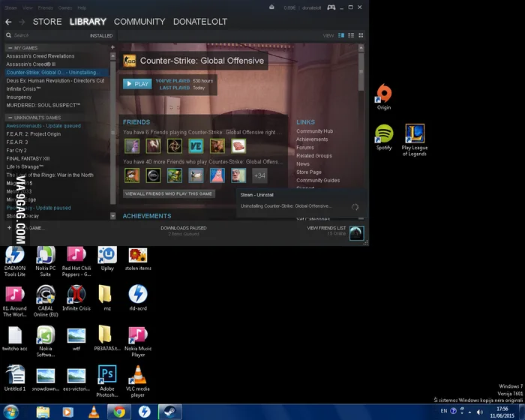
Task: Open the Spotify desktop shortcut
Action: pos(384,137)
